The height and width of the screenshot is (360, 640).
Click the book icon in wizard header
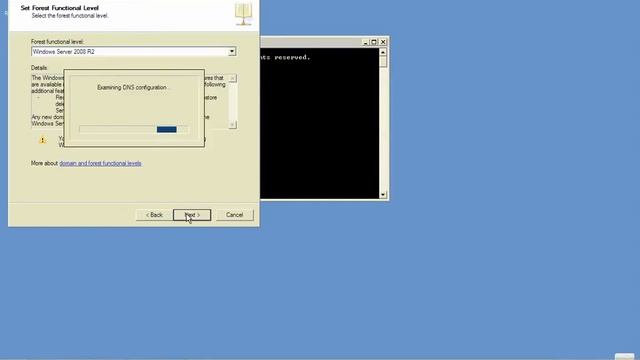coord(243,14)
